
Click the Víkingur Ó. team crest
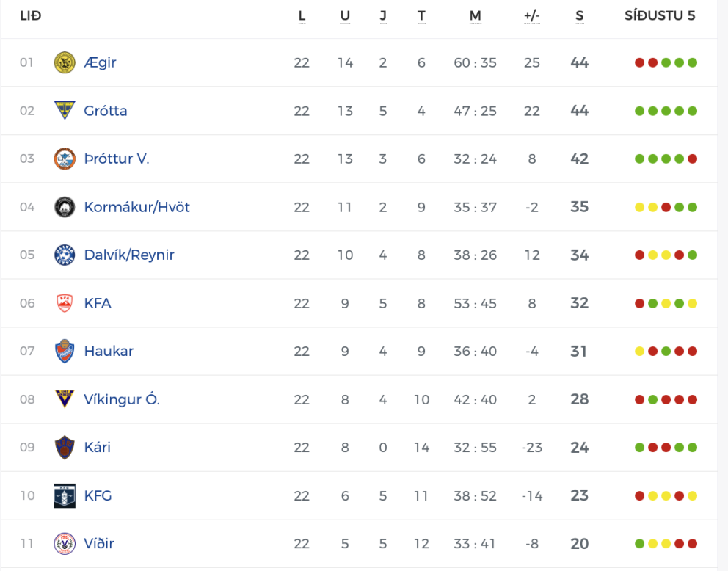65,399
